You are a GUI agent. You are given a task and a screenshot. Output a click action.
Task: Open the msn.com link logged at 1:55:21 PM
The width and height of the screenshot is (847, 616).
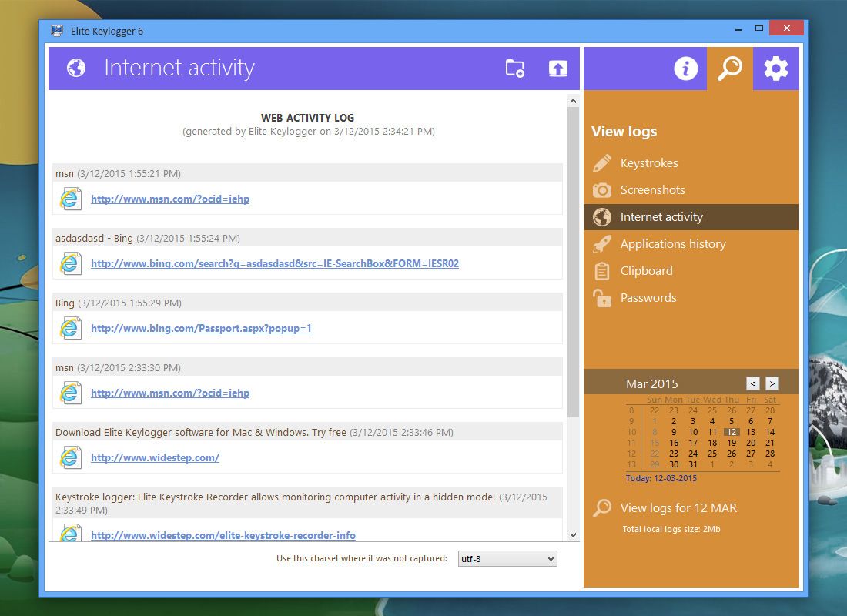(170, 199)
